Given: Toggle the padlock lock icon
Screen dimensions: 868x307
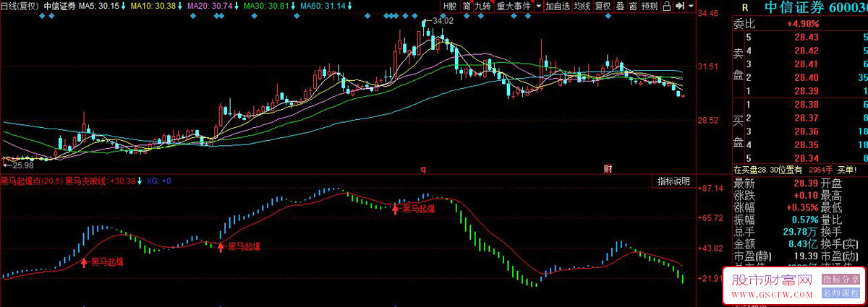Looking at the screenshot, I should click(x=666, y=6).
